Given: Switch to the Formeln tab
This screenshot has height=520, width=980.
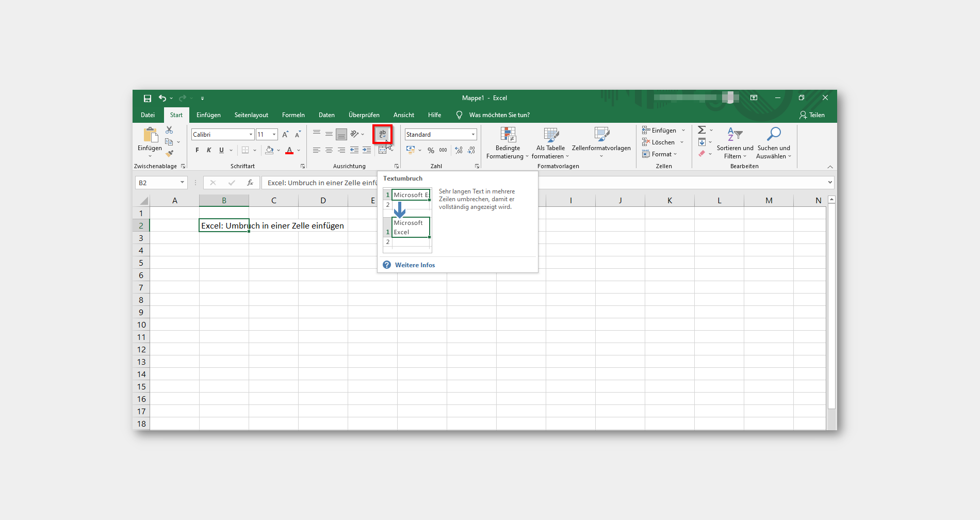Looking at the screenshot, I should pyautogui.click(x=293, y=115).
